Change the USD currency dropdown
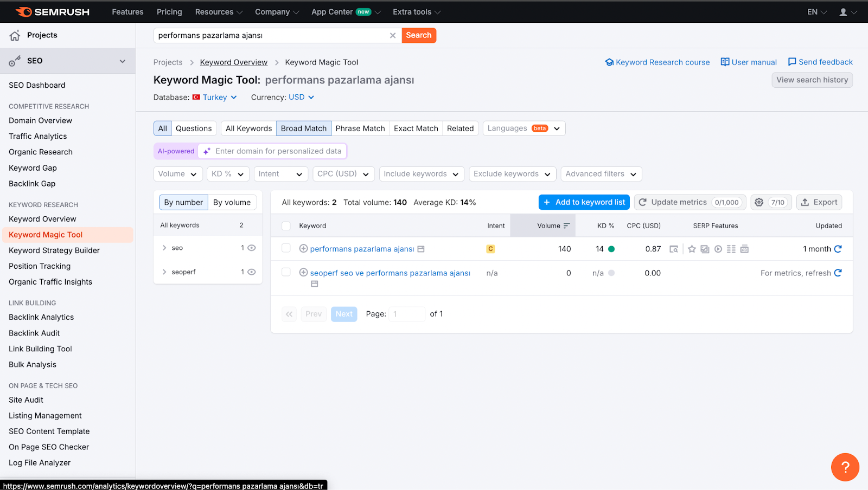This screenshot has height=490, width=868. click(x=302, y=98)
